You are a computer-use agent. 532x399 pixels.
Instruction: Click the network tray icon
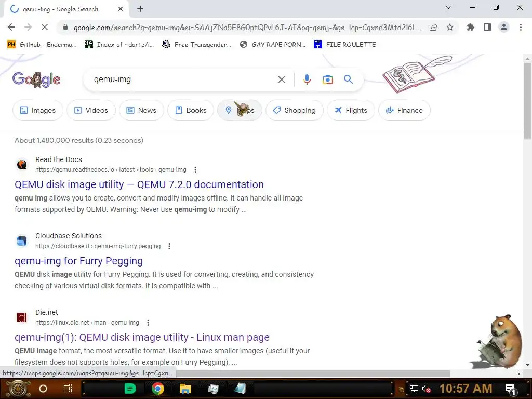(x=414, y=389)
